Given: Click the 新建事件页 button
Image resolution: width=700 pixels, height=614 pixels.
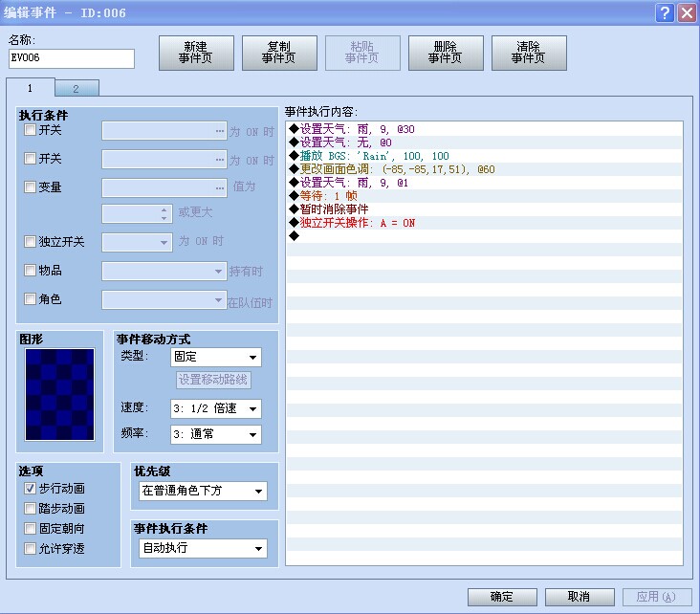Looking at the screenshot, I should point(196,53).
